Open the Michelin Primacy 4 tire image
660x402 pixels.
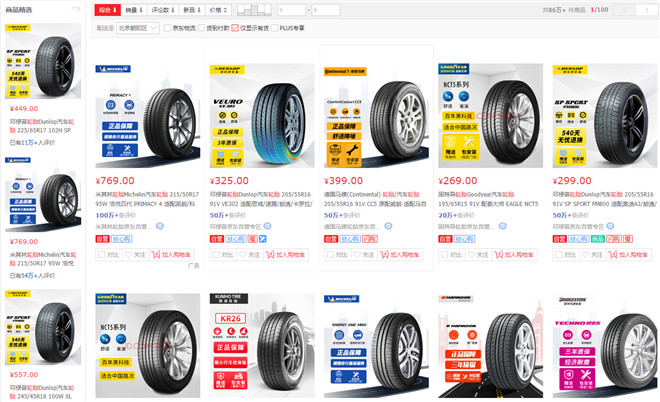(x=148, y=116)
